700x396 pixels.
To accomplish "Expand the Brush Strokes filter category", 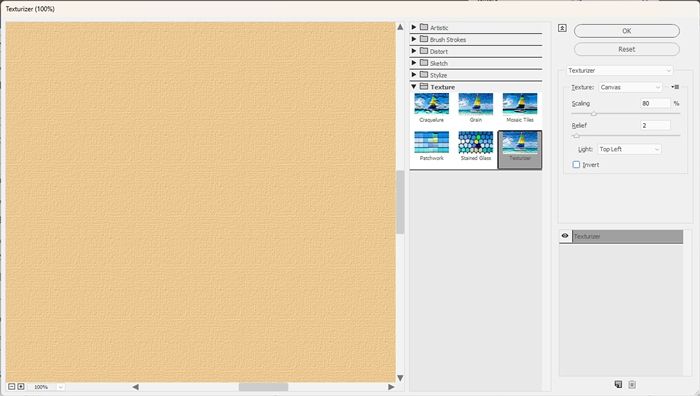I will (x=413, y=39).
